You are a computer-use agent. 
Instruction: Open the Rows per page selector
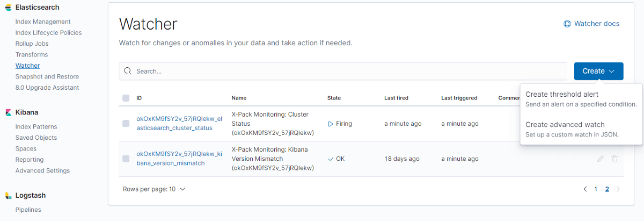154,189
